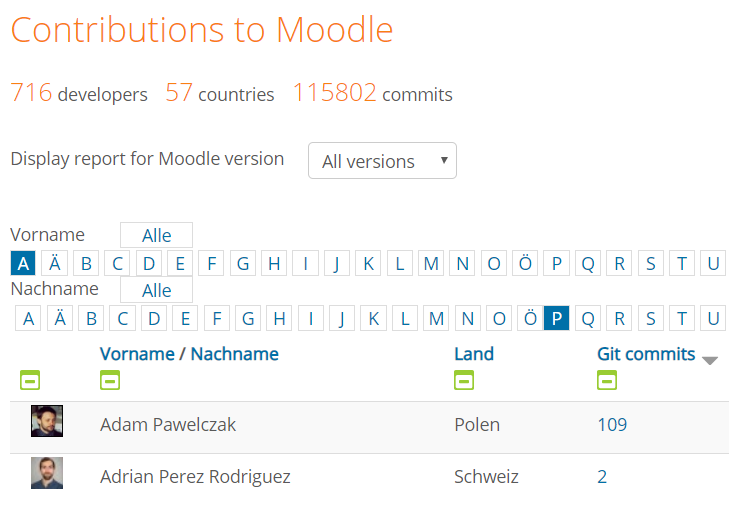This screenshot has width=729, height=509.
Task: Show all first names with Vorname Alle
Action: pyautogui.click(x=156, y=236)
